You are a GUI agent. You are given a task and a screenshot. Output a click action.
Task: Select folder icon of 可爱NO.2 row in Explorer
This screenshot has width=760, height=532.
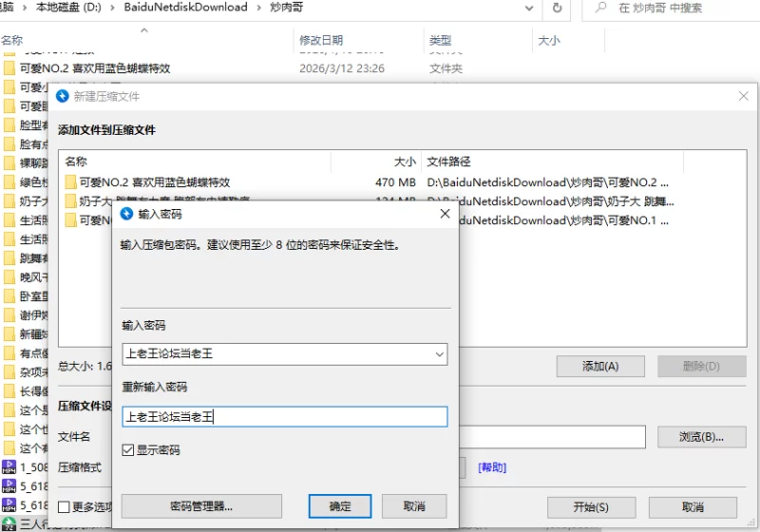(9, 68)
